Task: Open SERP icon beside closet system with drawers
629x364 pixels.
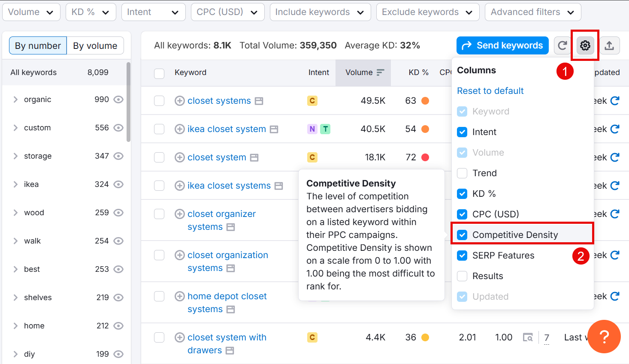Action: tap(230, 351)
